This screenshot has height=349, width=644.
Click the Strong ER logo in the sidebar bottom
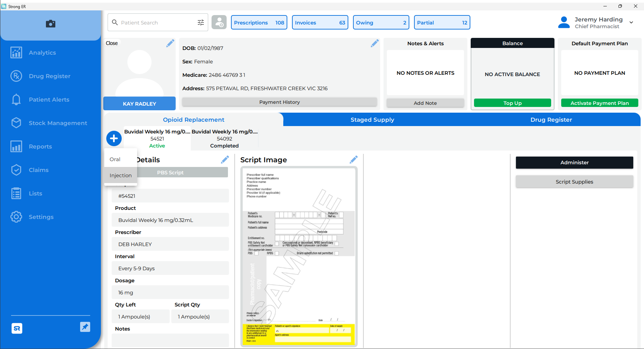[17, 328]
